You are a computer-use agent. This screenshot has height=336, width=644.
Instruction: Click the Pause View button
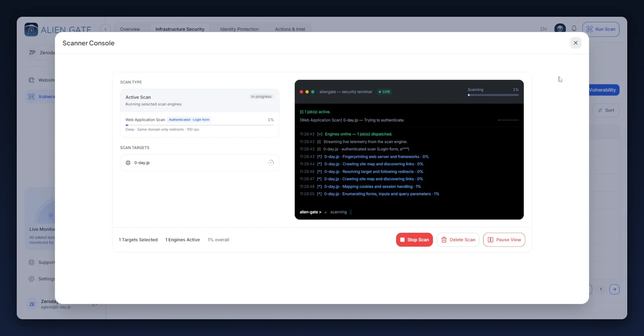pyautogui.click(x=504, y=240)
